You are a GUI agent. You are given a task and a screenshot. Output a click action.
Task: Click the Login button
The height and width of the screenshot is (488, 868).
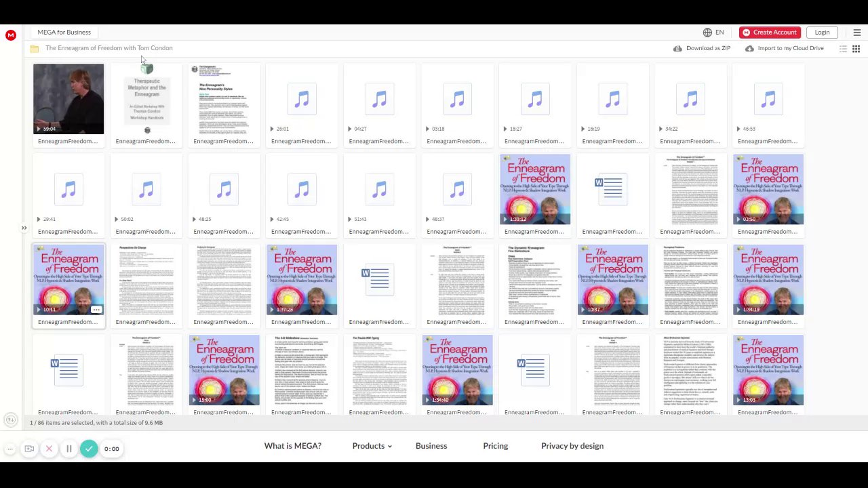822,33
